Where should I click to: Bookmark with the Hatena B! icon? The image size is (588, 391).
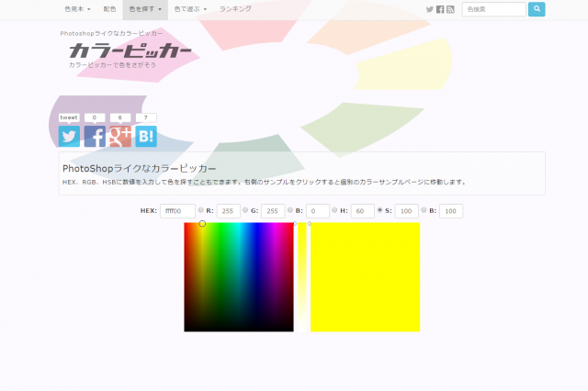(x=146, y=137)
